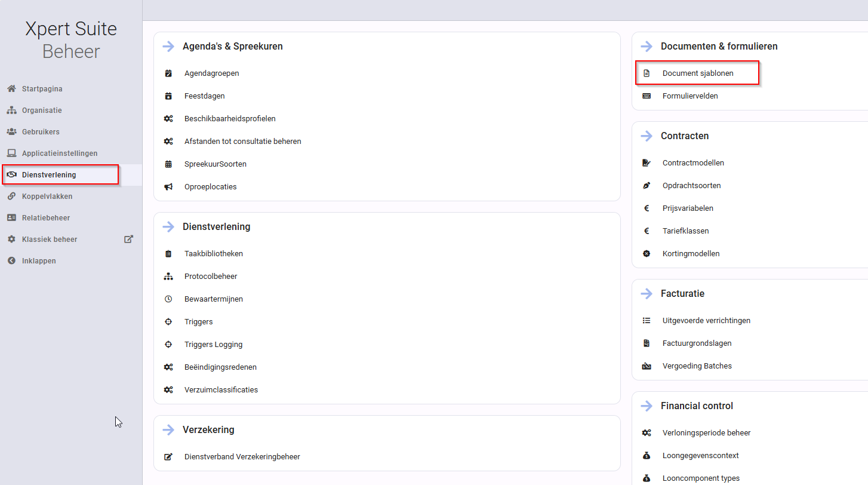The image size is (868, 485).
Task: Click the pen nib icon beside Opdrachtsoorten
Action: (x=647, y=185)
